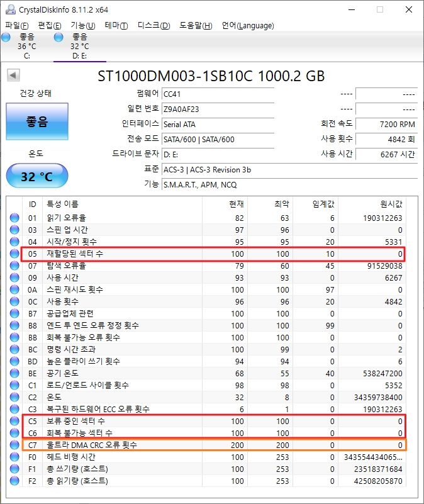Click the firmware field CC41
This screenshot has width=424, height=504.
click(218, 94)
